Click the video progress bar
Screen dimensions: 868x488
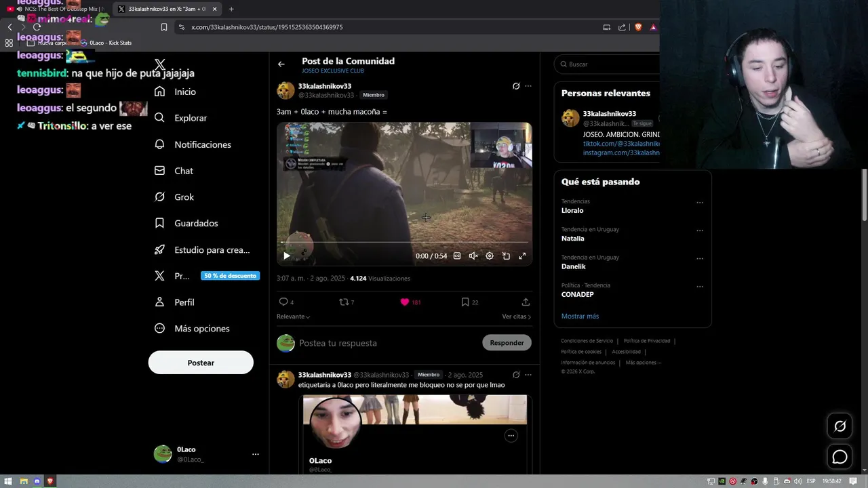(x=404, y=242)
